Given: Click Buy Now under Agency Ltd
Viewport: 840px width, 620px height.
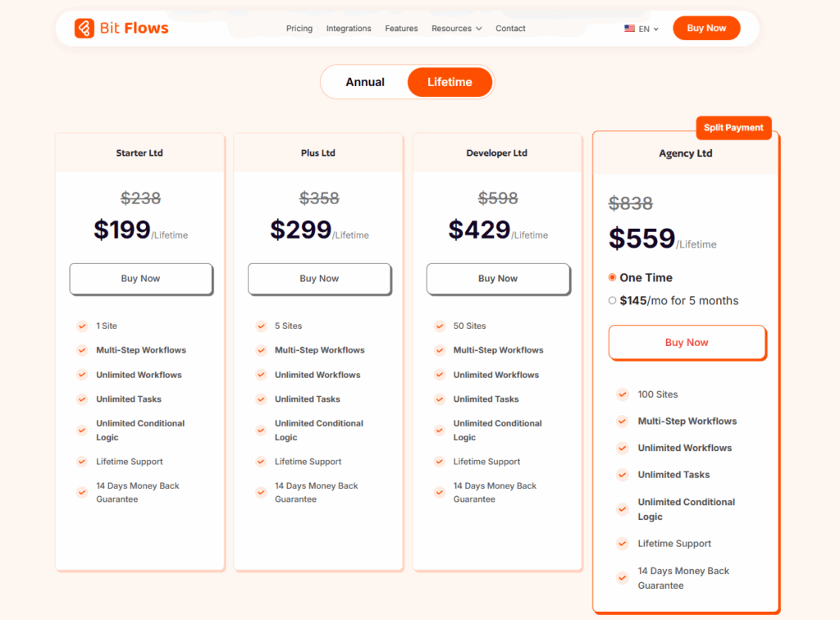Looking at the screenshot, I should coord(687,344).
